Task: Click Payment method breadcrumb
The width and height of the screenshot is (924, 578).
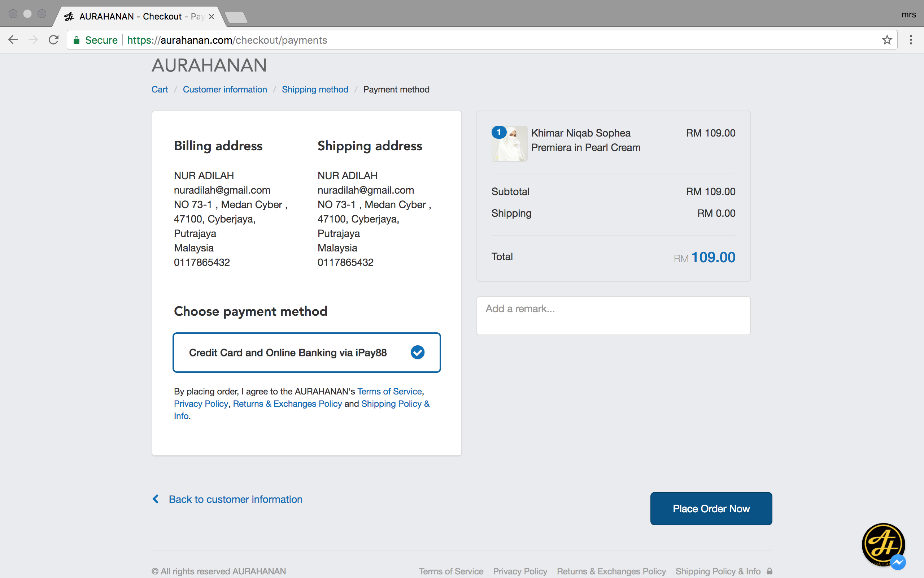Action: (x=396, y=90)
